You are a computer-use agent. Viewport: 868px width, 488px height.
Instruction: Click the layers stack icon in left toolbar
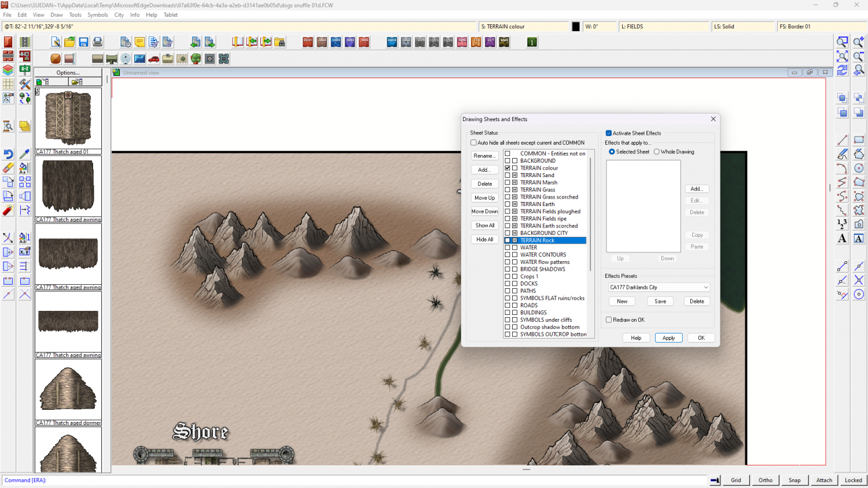[x=8, y=70]
